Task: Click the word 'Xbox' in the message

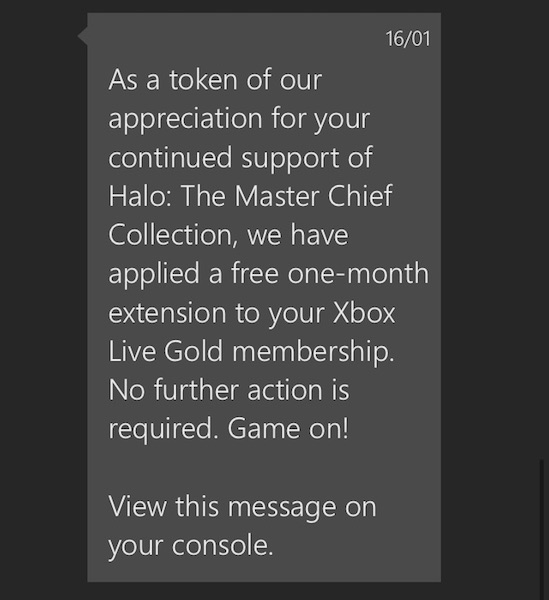Action: 363,313
